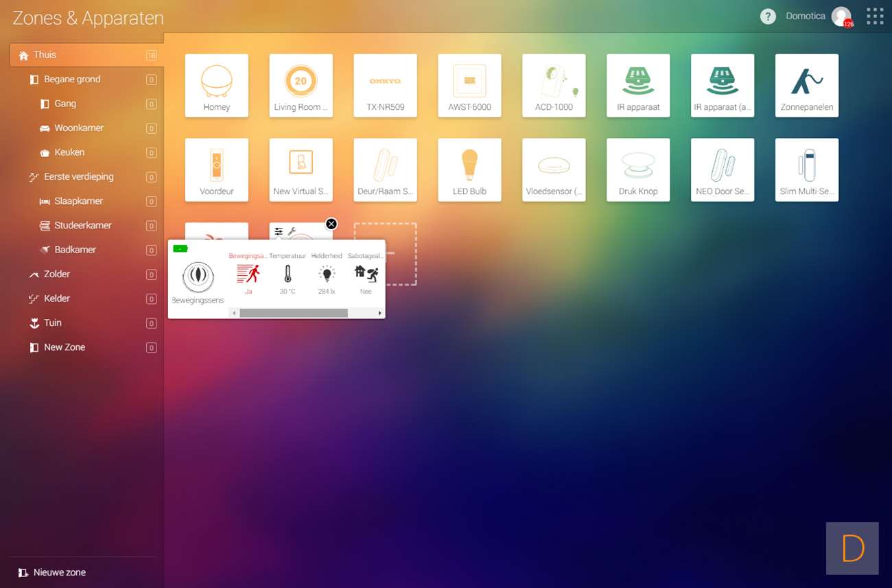This screenshot has height=588, width=892.
Task: Click the right arrow of the popup scrollbar
Action: click(x=380, y=314)
